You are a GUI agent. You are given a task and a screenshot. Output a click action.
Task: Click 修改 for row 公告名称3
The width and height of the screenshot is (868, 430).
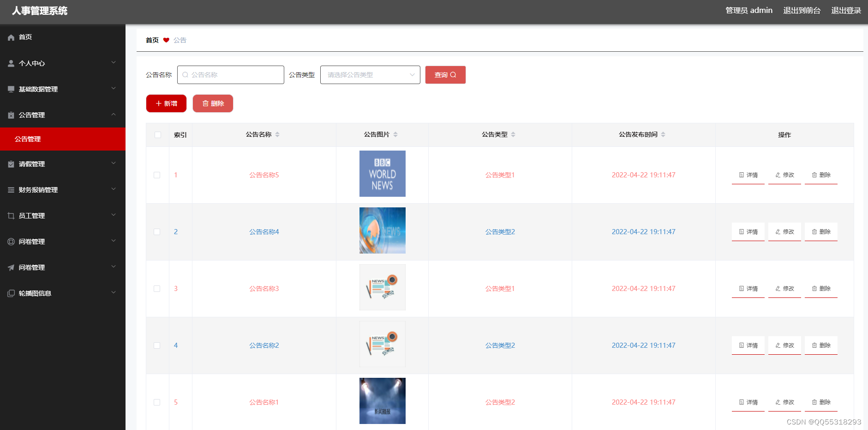[x=784, y=289]
